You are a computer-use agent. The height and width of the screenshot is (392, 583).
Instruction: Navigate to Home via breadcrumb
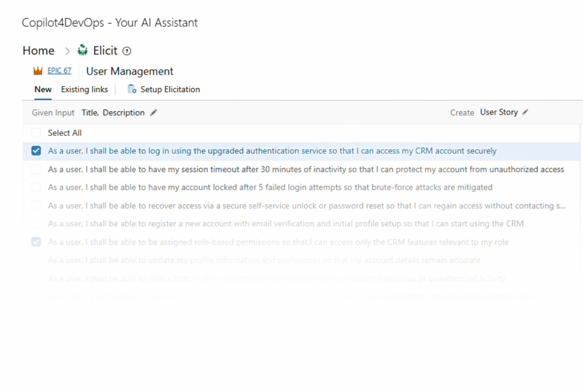coord(38,50)
